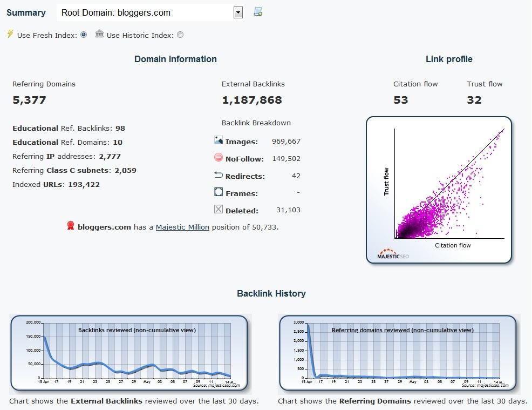Click the Citation flow label above 53

pos(415,84)
